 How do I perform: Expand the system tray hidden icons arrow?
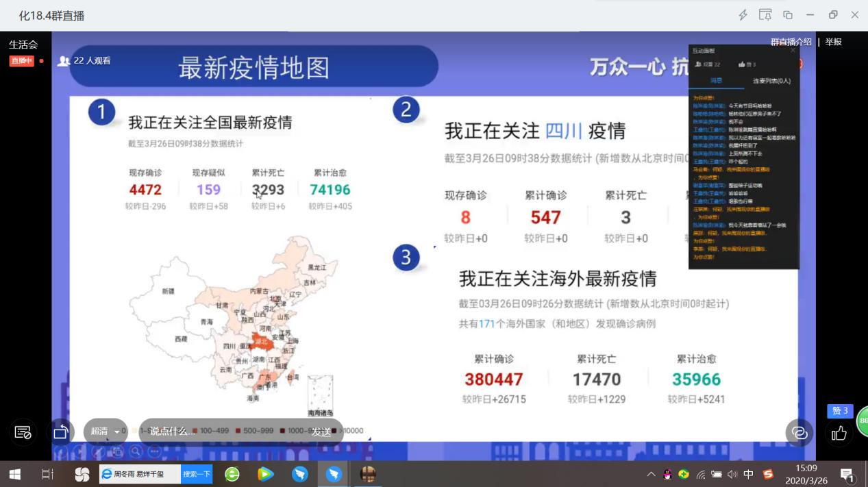click(x=651, y=474)
